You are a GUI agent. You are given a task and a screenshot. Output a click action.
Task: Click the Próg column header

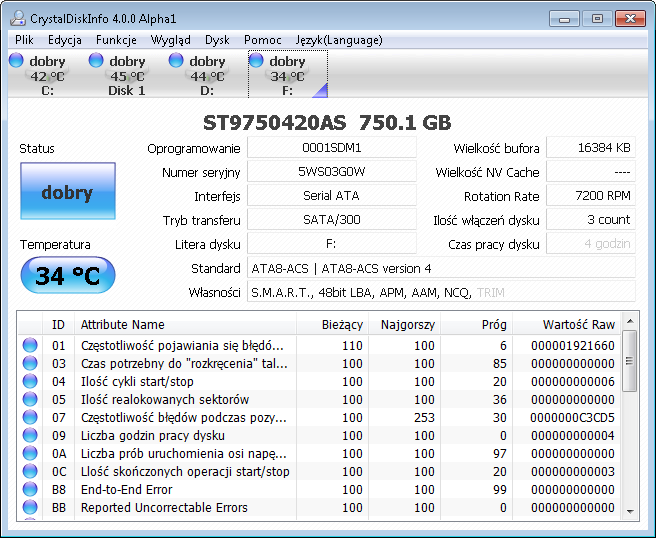477,324
